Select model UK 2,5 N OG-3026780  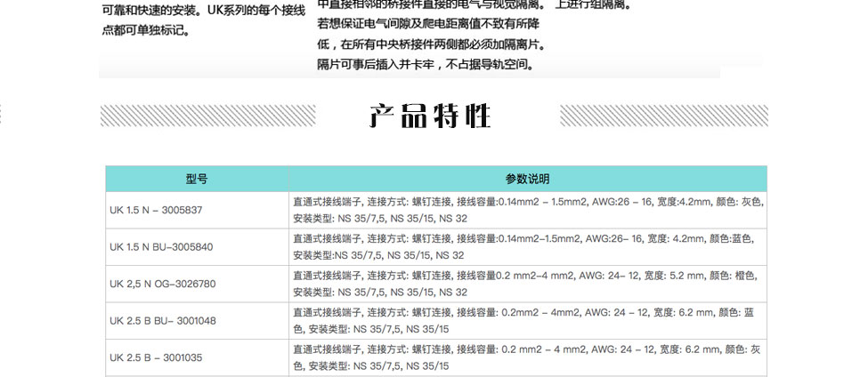(162, 284)
